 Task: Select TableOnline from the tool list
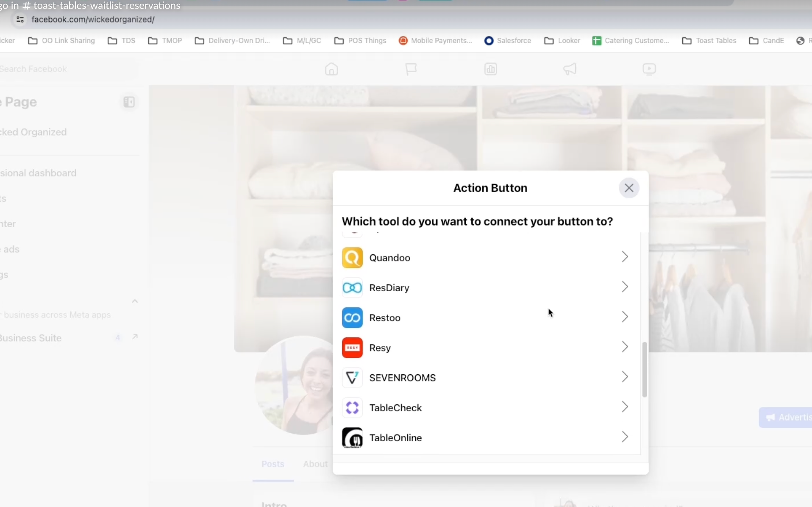(486, 438)
